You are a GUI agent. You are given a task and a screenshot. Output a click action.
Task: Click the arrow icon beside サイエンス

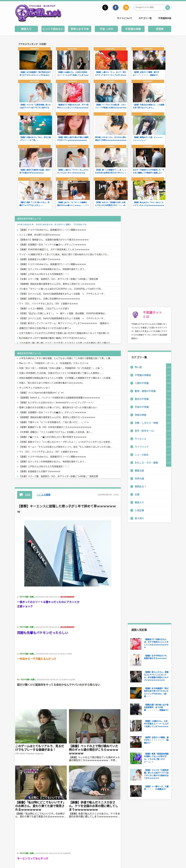(x=132, y=439)
